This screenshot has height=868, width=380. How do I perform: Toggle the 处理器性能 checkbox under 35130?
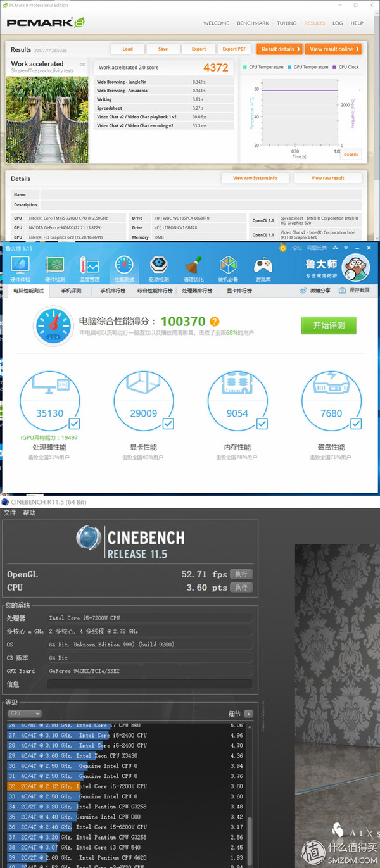(73, 424)
